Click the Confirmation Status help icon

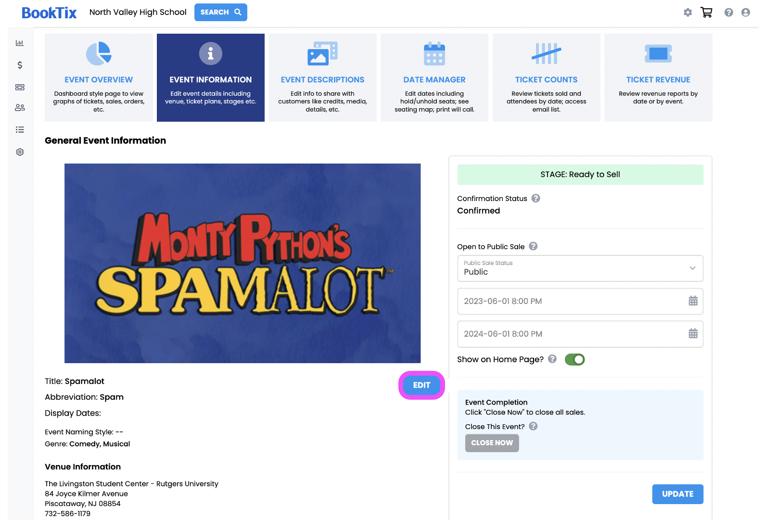536,198
